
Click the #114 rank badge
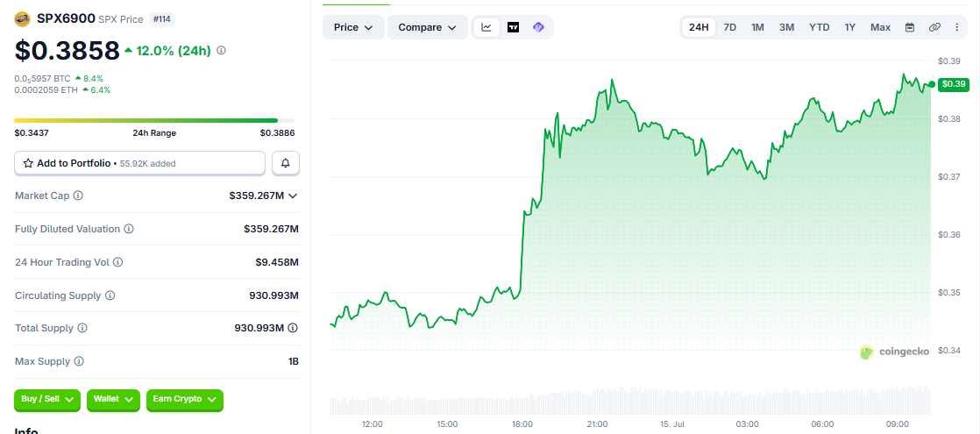click(x=163, y=19)
